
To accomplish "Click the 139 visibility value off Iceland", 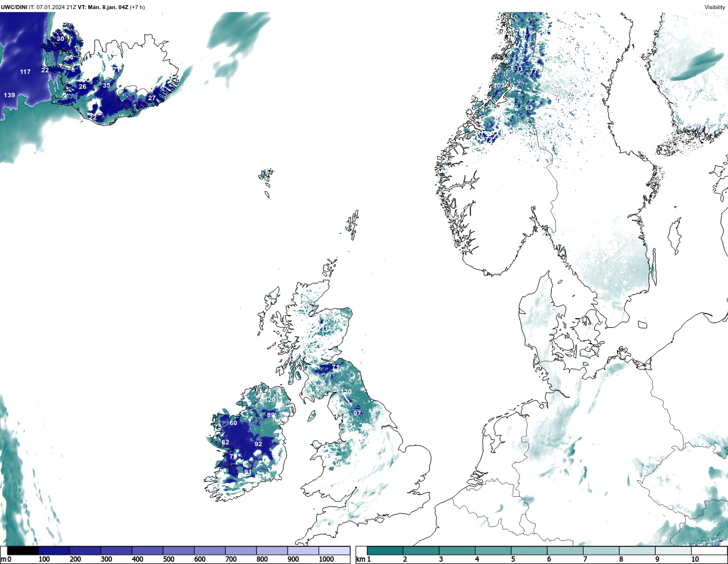I will [x=9, y=95].
